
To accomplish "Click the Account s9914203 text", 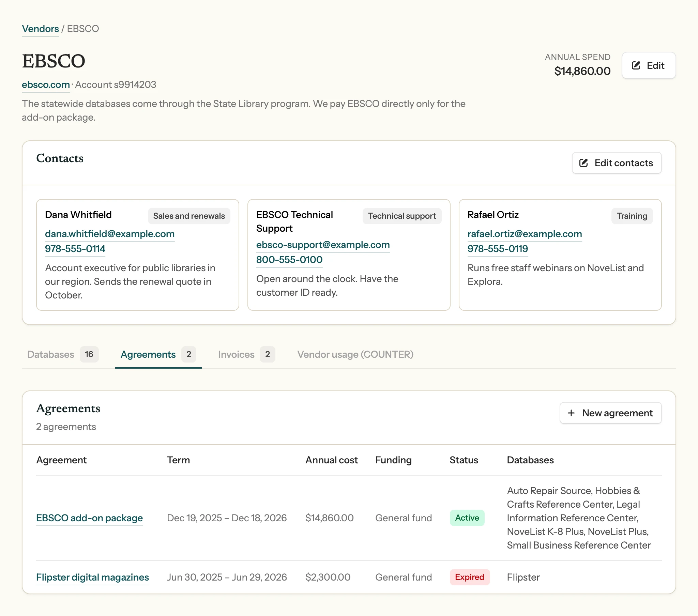I will click(x=116, y=85).
